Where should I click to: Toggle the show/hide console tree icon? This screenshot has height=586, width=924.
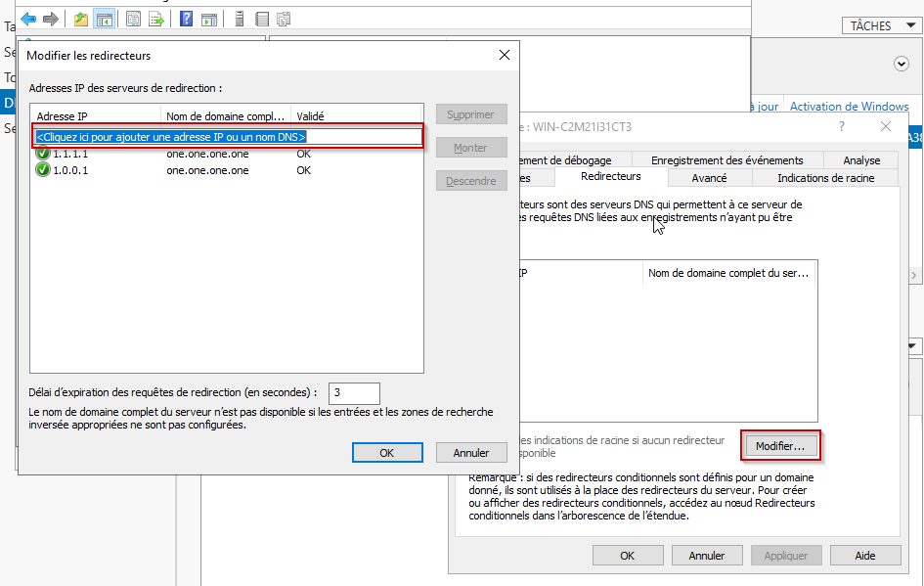(105, 20)
